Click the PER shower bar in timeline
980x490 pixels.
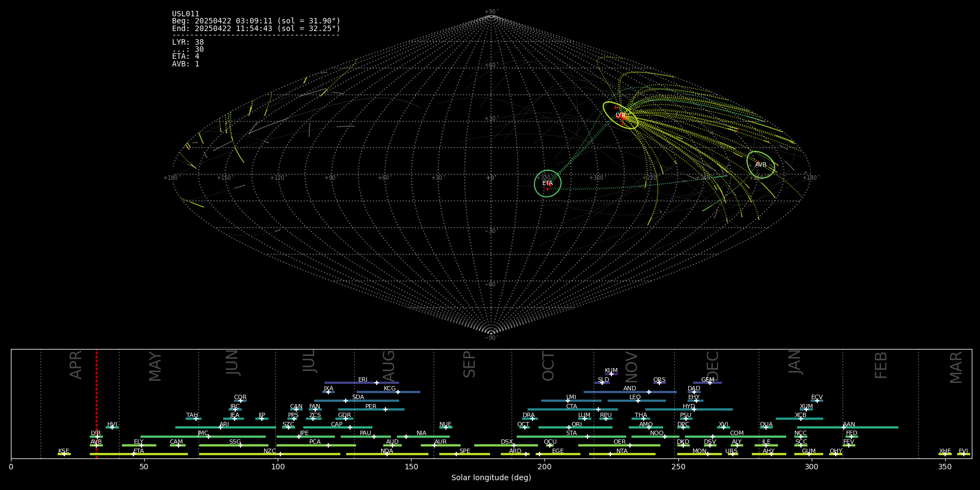pyautogui.click(x=371, y=409)
